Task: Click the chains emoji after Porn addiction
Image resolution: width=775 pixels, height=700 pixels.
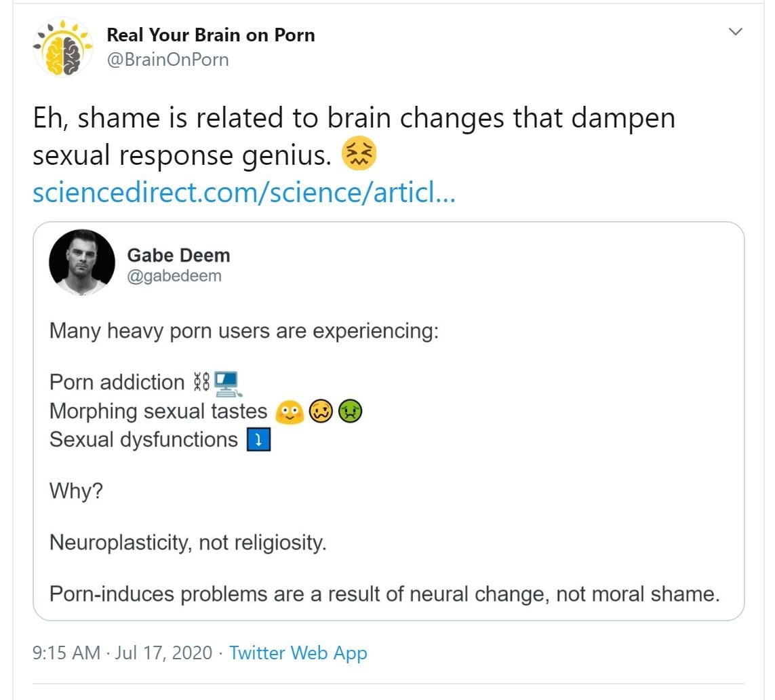Action: [x=201, y=383]
